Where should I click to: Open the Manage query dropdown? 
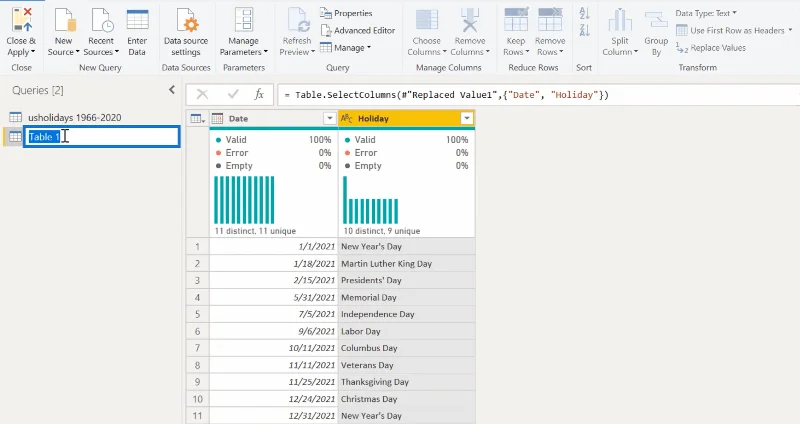pos(345,48)
